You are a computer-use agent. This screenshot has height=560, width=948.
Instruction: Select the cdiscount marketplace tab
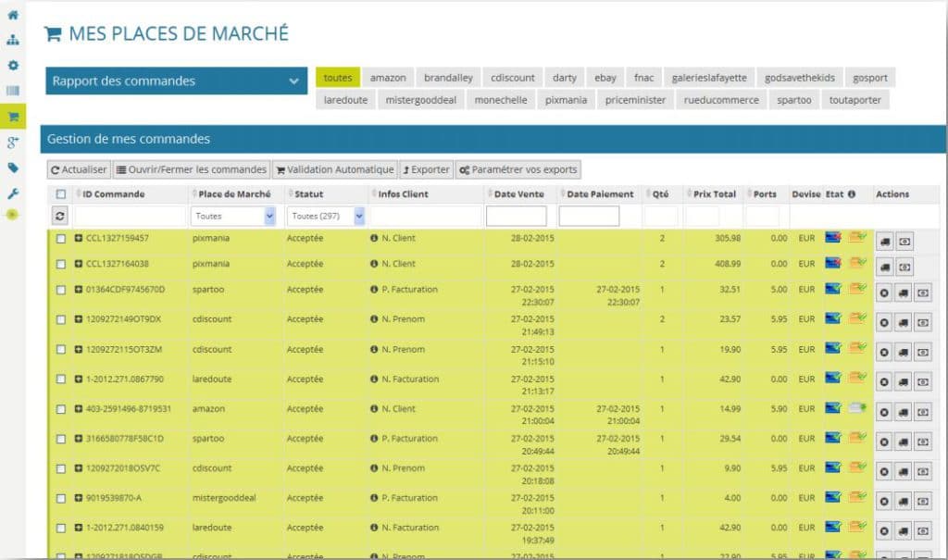[x=512, y=77]
